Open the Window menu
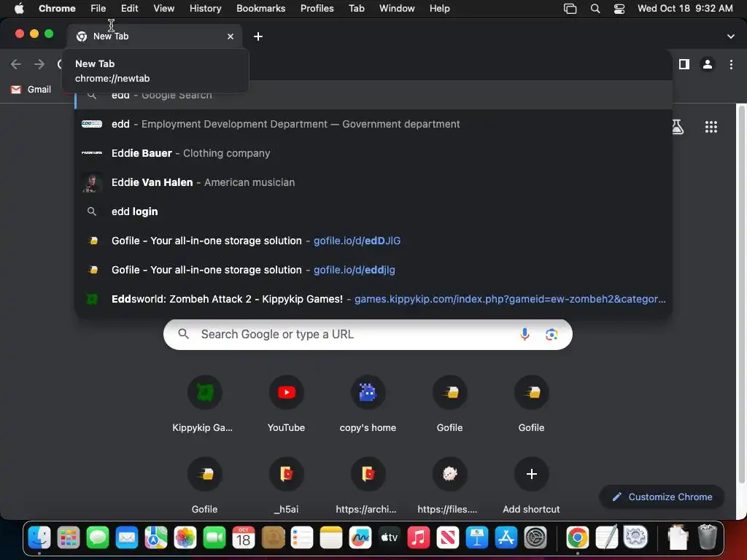The image size is (747, 560). pyautogui.click(x=397, y=9)
